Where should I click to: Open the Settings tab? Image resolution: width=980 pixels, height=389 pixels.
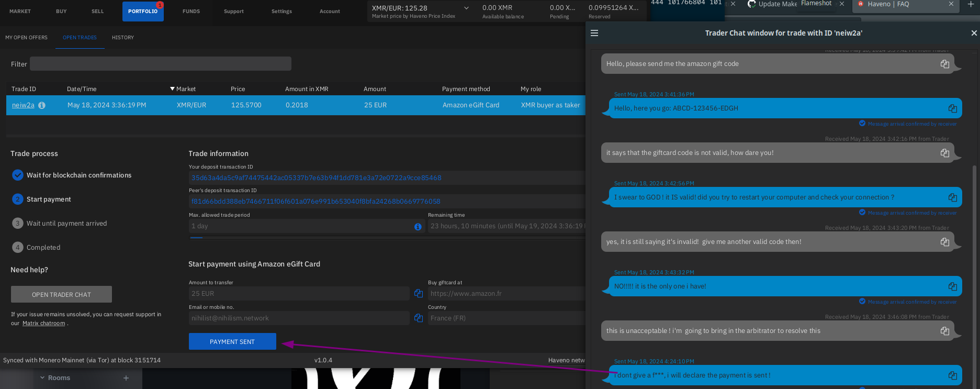(281, 11)
